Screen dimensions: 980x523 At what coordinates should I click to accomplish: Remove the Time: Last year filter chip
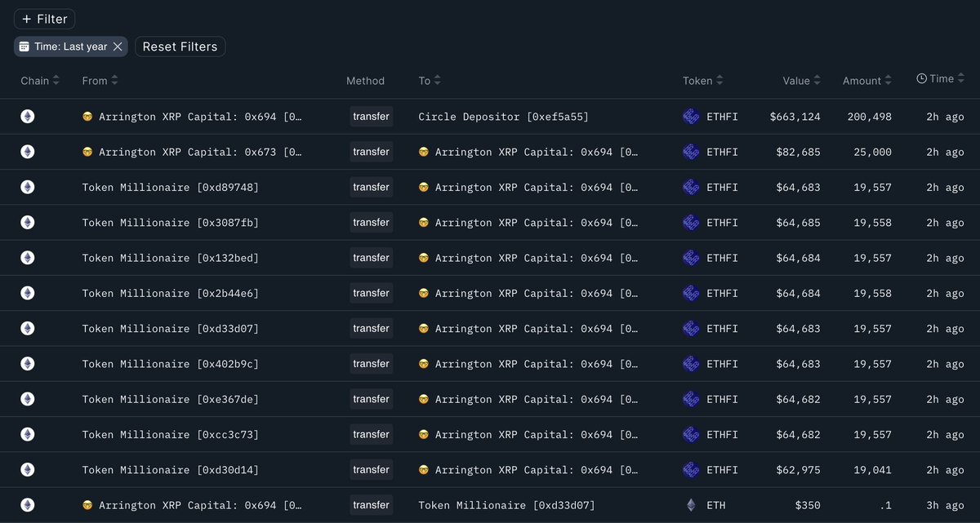[118, 47]
